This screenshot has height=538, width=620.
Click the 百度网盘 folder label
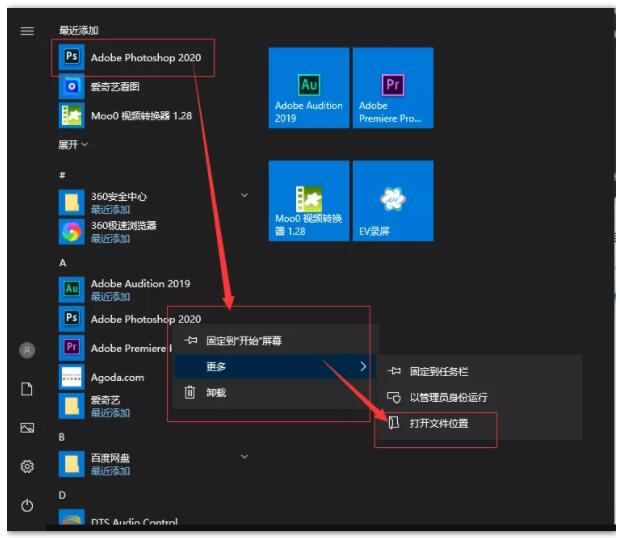(x=110, y=458)
